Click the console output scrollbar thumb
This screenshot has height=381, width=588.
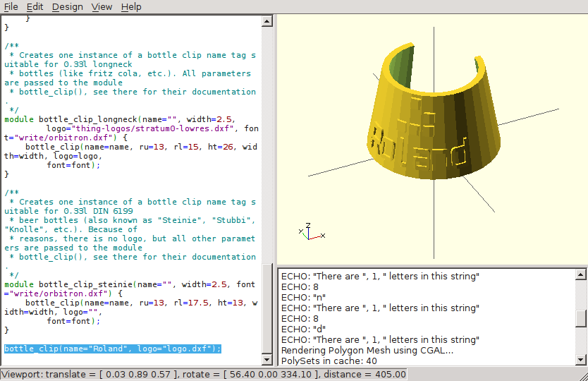[x=580, y=320]
